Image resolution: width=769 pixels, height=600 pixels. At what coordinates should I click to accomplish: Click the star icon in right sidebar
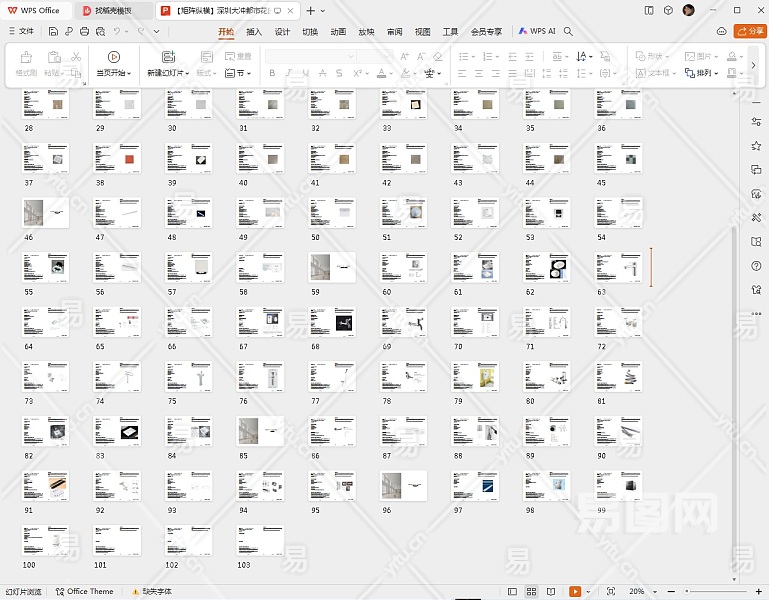(756, 146)
